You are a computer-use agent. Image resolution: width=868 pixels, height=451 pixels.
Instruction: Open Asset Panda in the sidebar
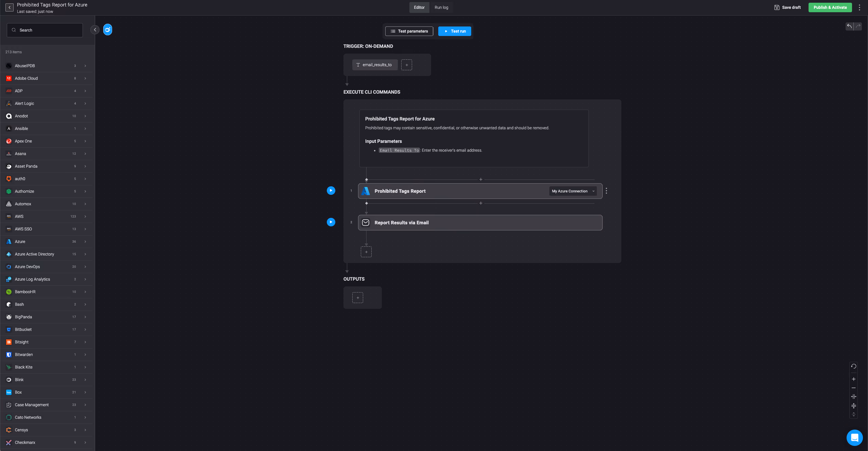pos(46,166)
